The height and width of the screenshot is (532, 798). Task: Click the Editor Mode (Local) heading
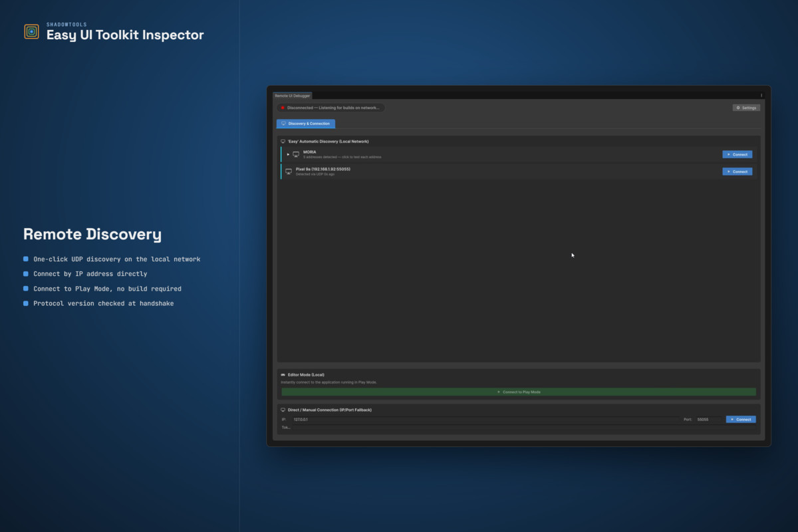pyautogui.click(x=306, y=375)
